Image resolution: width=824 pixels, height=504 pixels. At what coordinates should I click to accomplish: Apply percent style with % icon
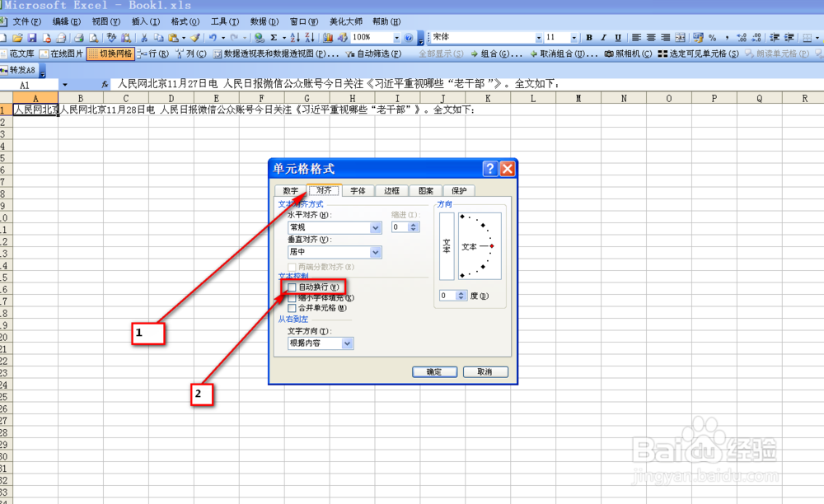[x=713, y=38]
